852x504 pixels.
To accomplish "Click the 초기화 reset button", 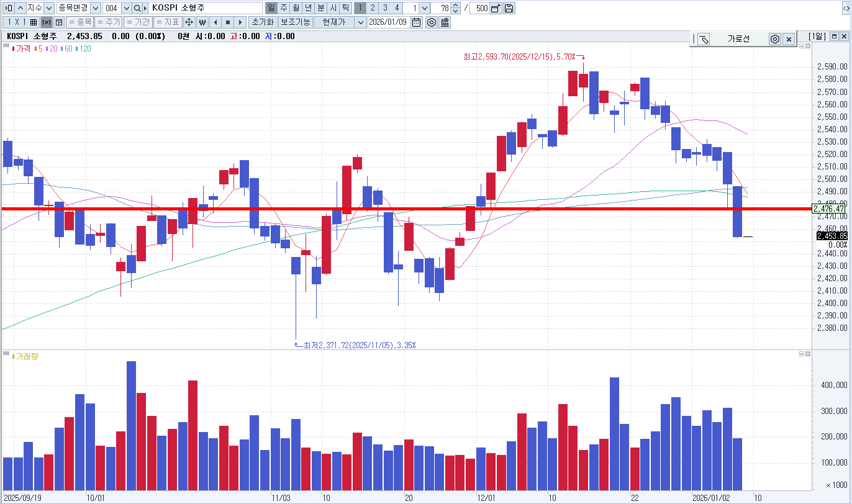I will click(262, 22).
